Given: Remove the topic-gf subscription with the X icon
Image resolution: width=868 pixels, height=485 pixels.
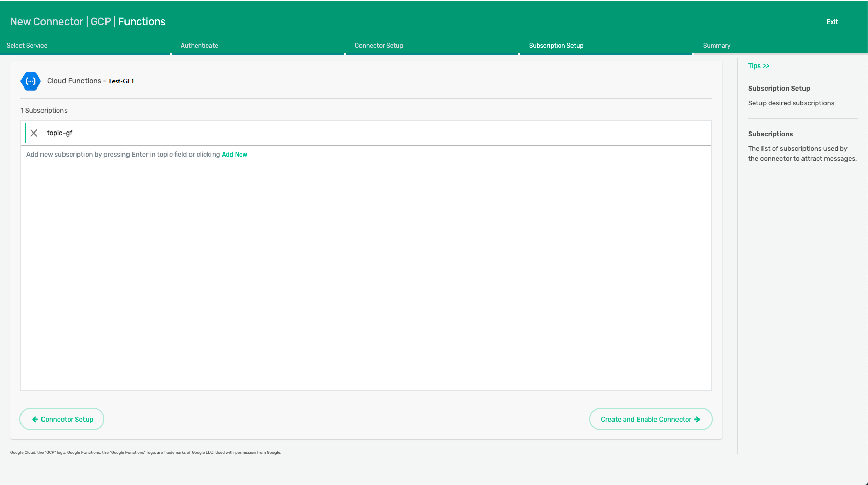Looking at the screenshot, I should tap(34, 133).
